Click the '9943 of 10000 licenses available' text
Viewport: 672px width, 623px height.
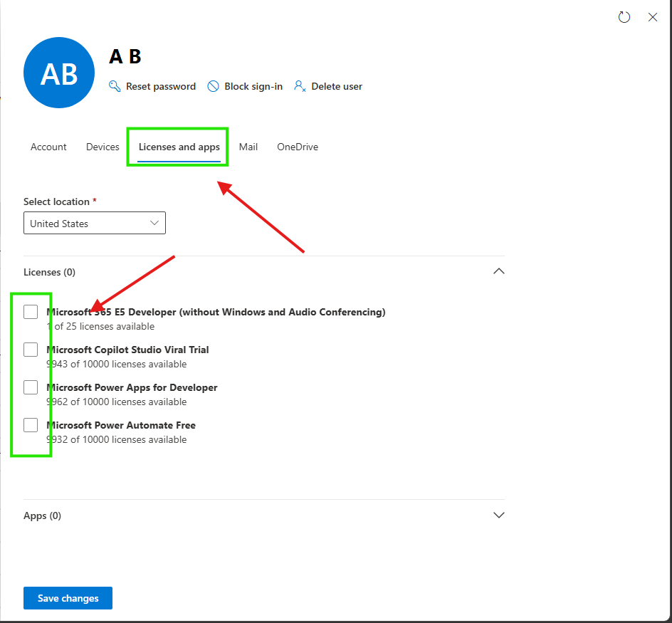[x=117, y=365]
